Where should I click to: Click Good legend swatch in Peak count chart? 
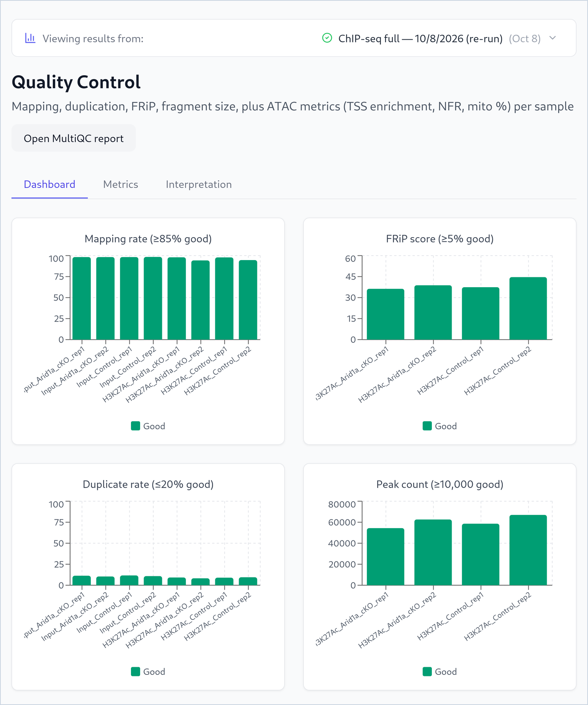pyautogui.click(x=427, y=671)
